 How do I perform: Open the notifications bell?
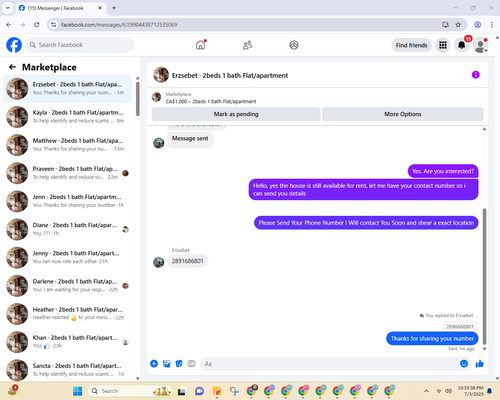(x=461, y=45)
